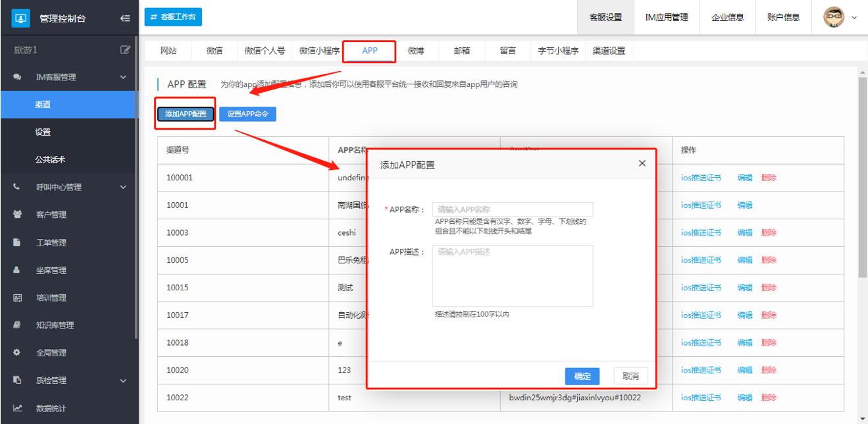Switch to the 微博 channel tab
The image size is (868, 424).
click(x=415, y=51)
